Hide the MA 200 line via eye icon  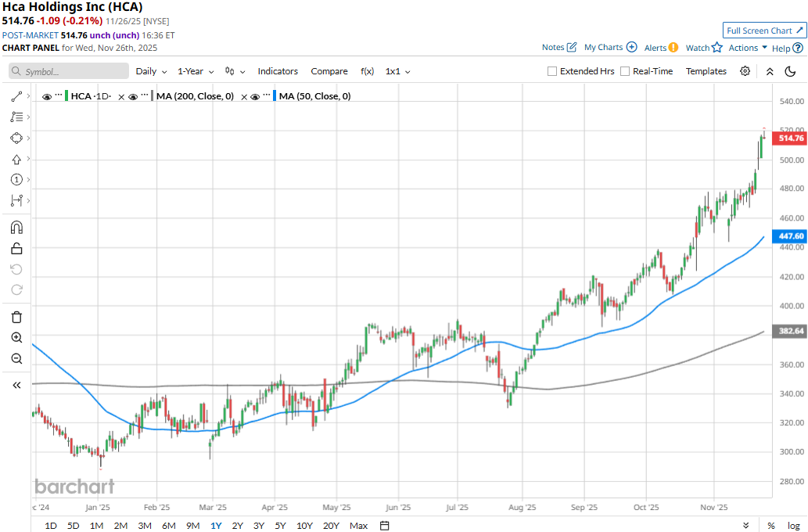pyautogui.click(x=133, y=96)
